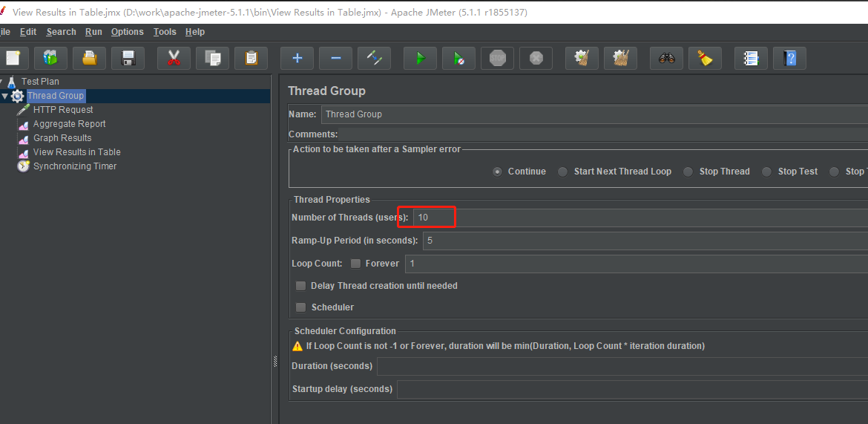
Task: Select the HTTP Request sampler
Action: click(63, 110)
